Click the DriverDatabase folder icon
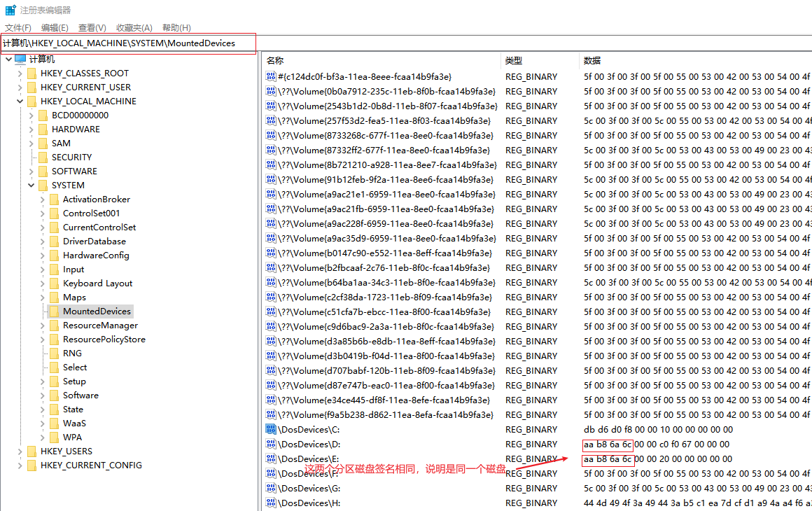812x511 pixels. (x=53, y=241)
